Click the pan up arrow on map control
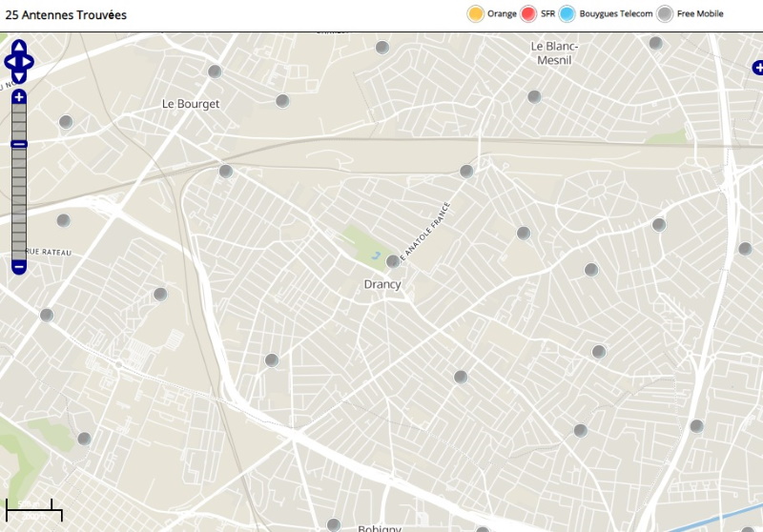Image resolution: width=763 pixels, height=532 pixels. coord(19,46)
